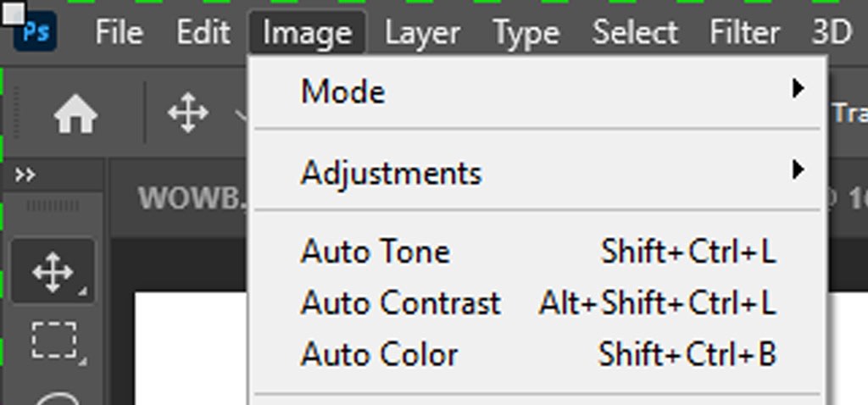Viewport: 868px width, 405px height.
Task: Open the Layer menu
Action: point(421,32)
